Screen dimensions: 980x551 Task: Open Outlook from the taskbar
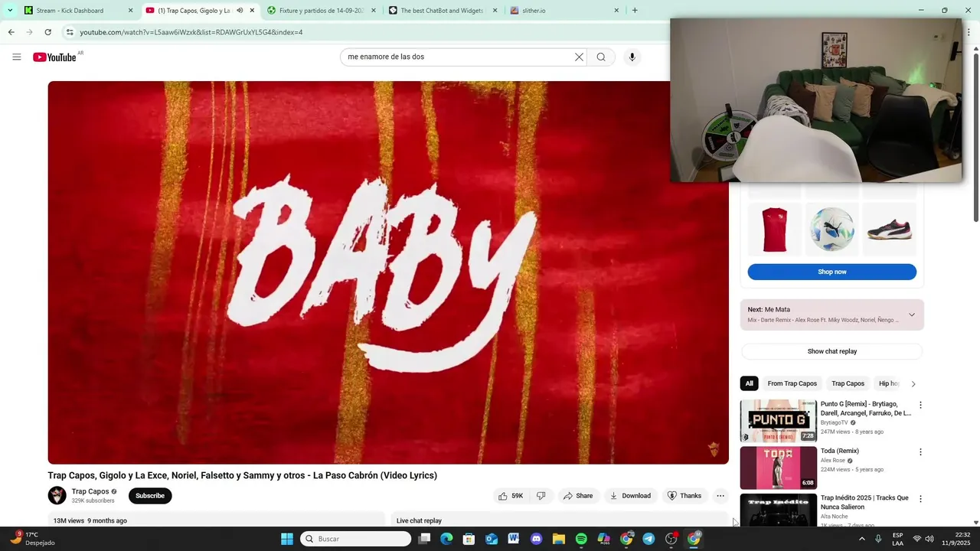(x=492, y=539)
